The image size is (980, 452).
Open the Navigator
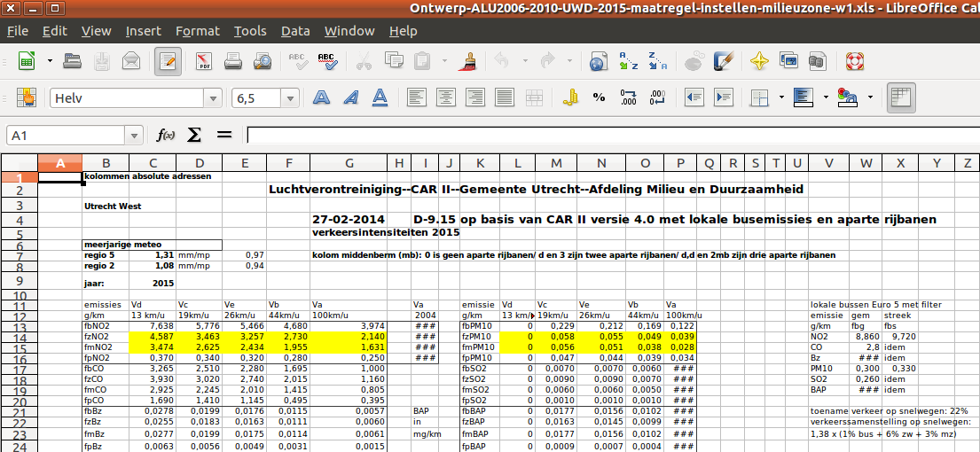tap(759, 61)
